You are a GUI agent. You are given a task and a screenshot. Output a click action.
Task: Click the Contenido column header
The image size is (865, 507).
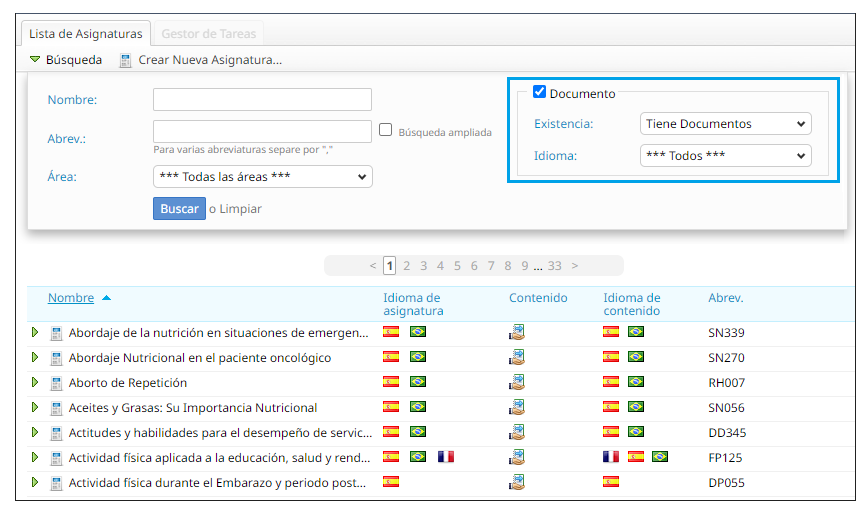(538, 298)
